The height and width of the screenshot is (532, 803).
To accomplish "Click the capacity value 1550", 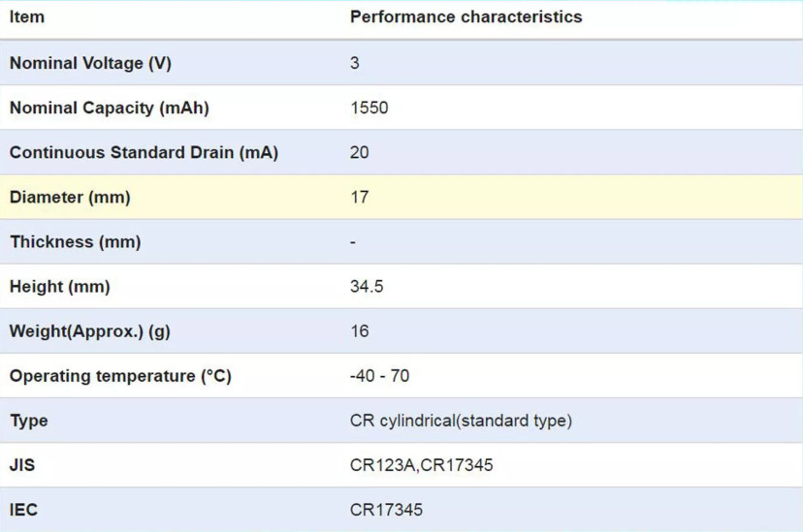I will [369, 108].
